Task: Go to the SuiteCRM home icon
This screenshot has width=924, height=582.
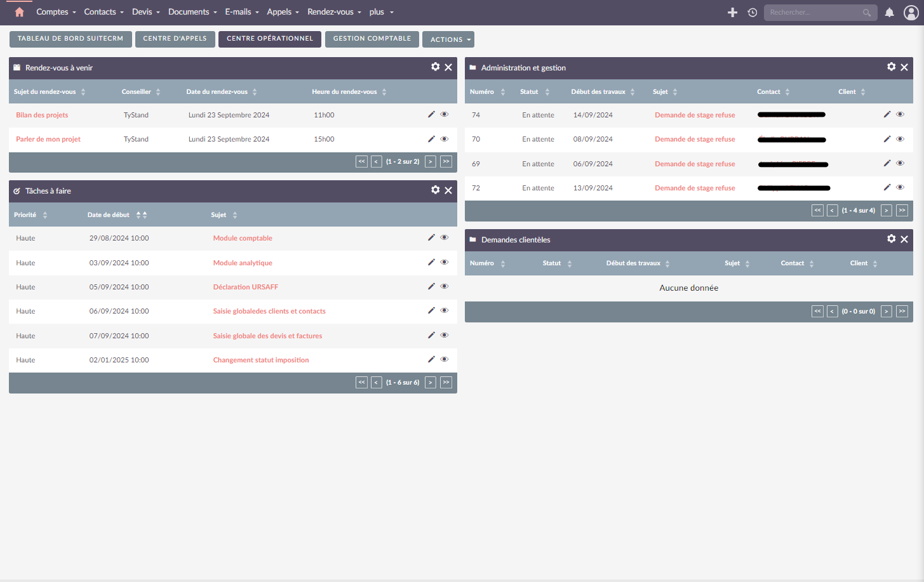Action: 19,12
